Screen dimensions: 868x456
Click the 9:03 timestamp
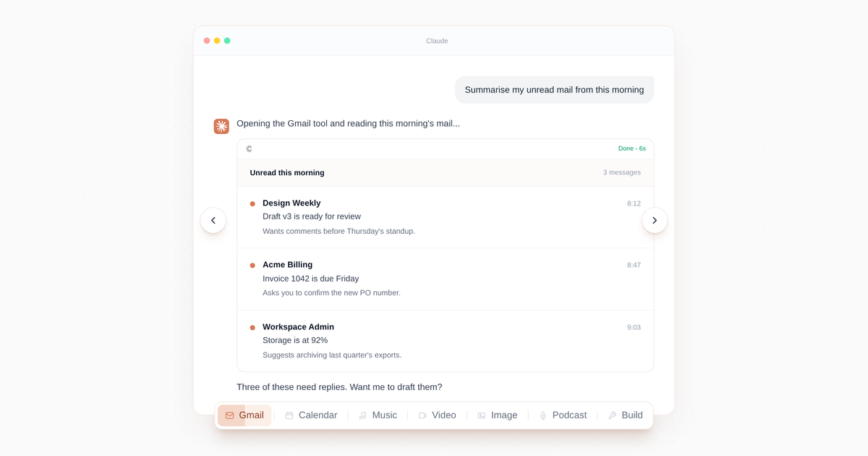point(634,327)
